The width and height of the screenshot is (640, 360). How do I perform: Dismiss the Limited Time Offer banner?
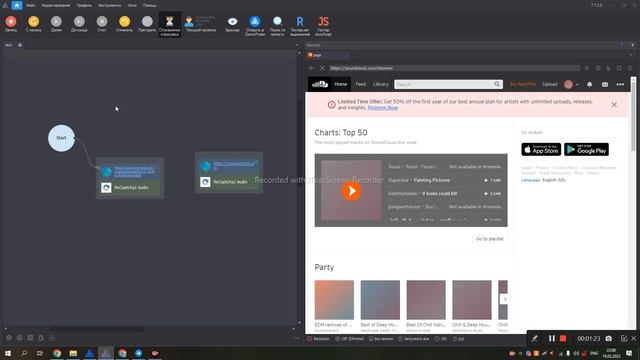[614, 105]
